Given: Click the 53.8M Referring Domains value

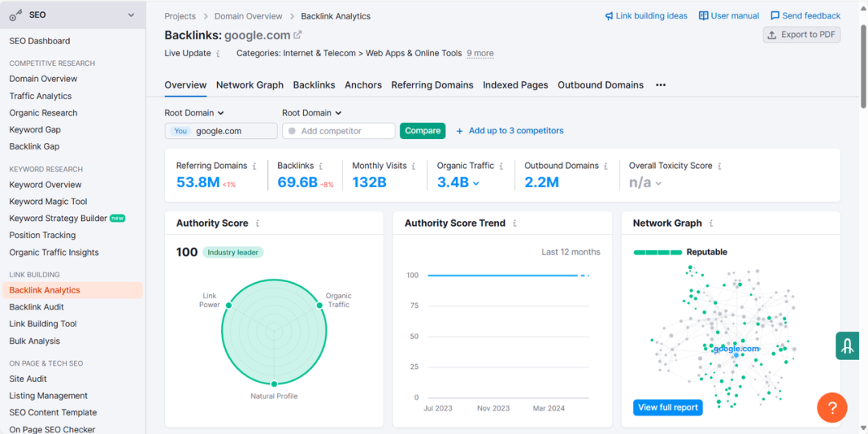Looking at the screenshot, I should click(199, 182).
